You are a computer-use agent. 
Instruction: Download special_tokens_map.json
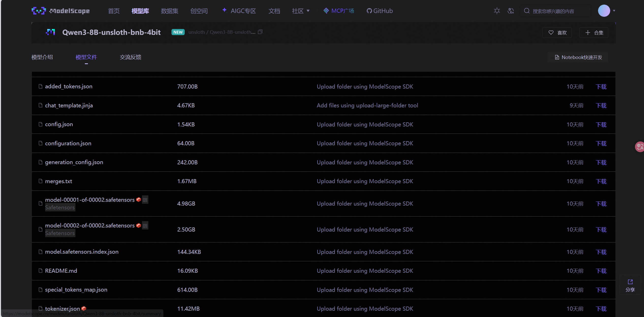point(601,290)
